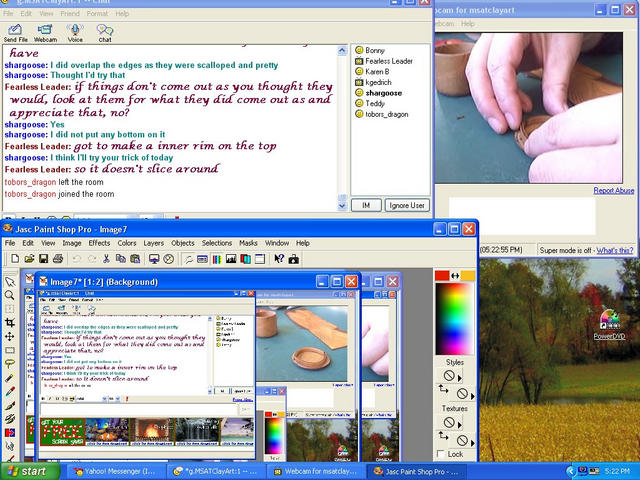The width and height of the screenshot is (640, 480).
Task: Switch to Webcam for msatclay taskbar button
Action: [317, 471]
